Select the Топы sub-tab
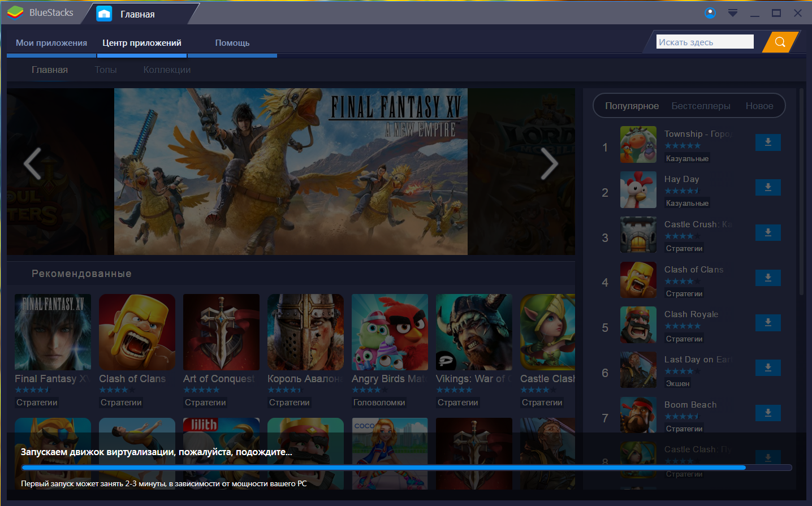This screenshot has width=812, height=506. pyautogui.click(x=106, y=70)
